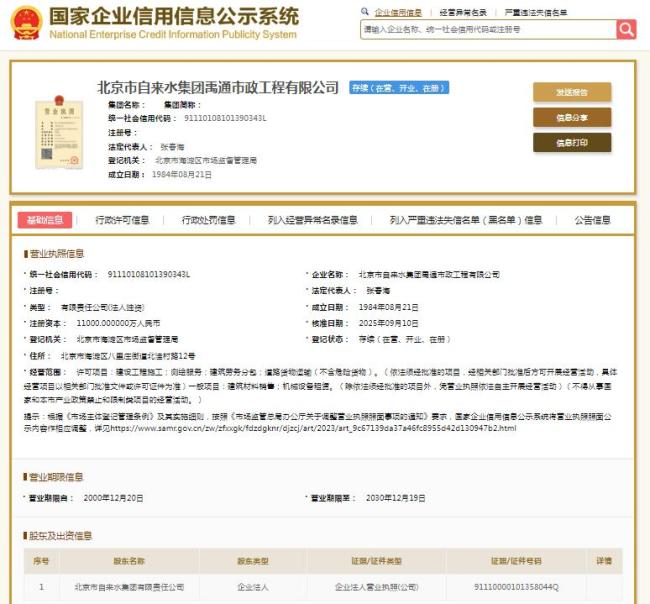Viewport: 650px width, 604px height.
Task: Click the enterprise name search input field
Action: (487, 30)
